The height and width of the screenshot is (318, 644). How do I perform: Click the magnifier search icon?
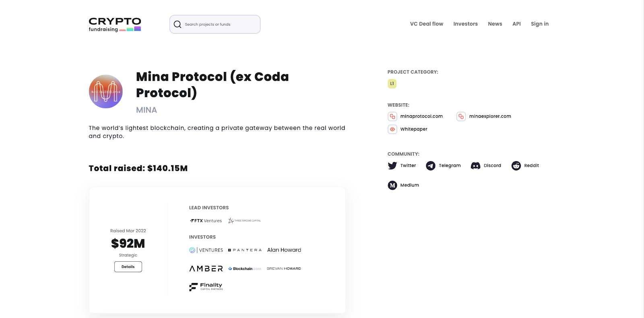178,25
